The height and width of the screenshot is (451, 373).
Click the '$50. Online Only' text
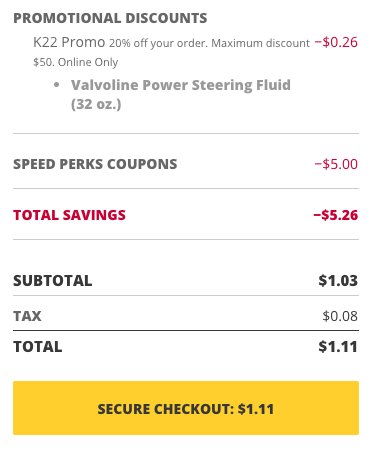coord(76,62)
